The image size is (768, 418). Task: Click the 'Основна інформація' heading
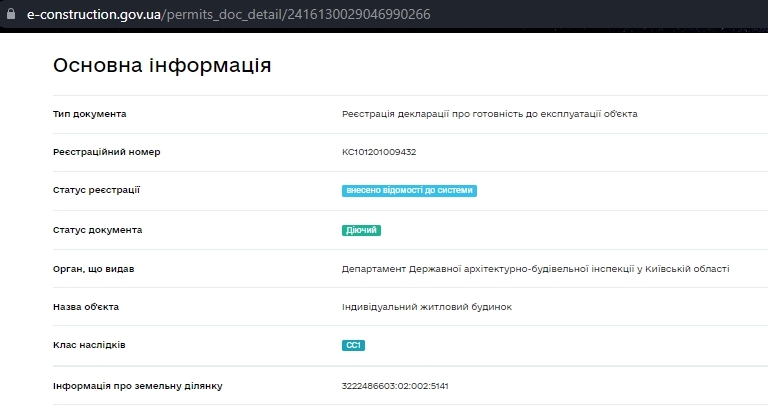pyautogui.click(x=162, y=65)
